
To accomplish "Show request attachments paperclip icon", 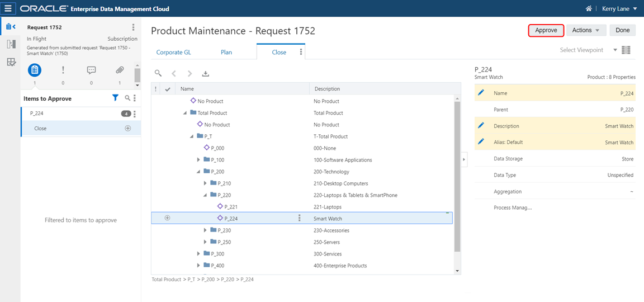I will coord(120,70).
